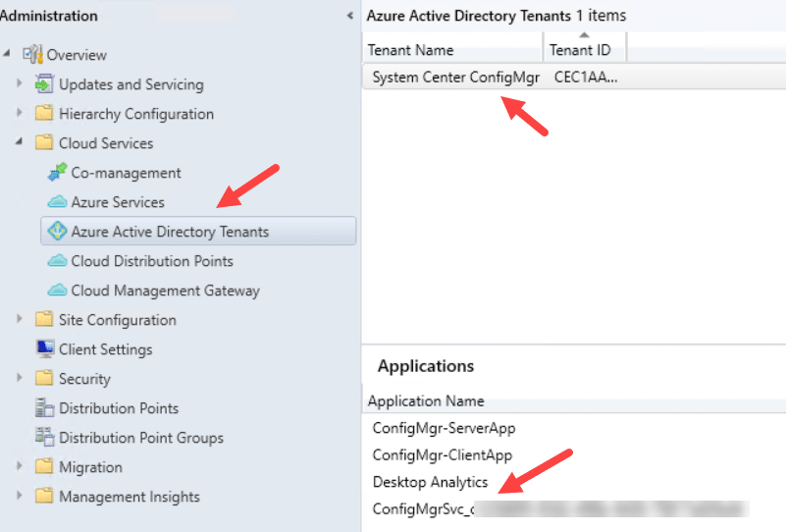Viewport: 786px width, 532px height.
Task: Open the Migration node label
Action: [x=90, y=467]
